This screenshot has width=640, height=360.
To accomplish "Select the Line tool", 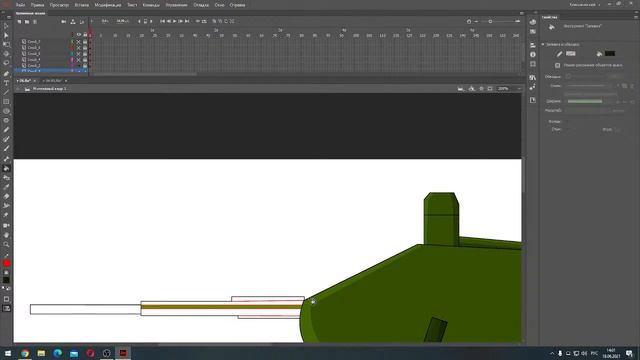I will coord(6,92).
